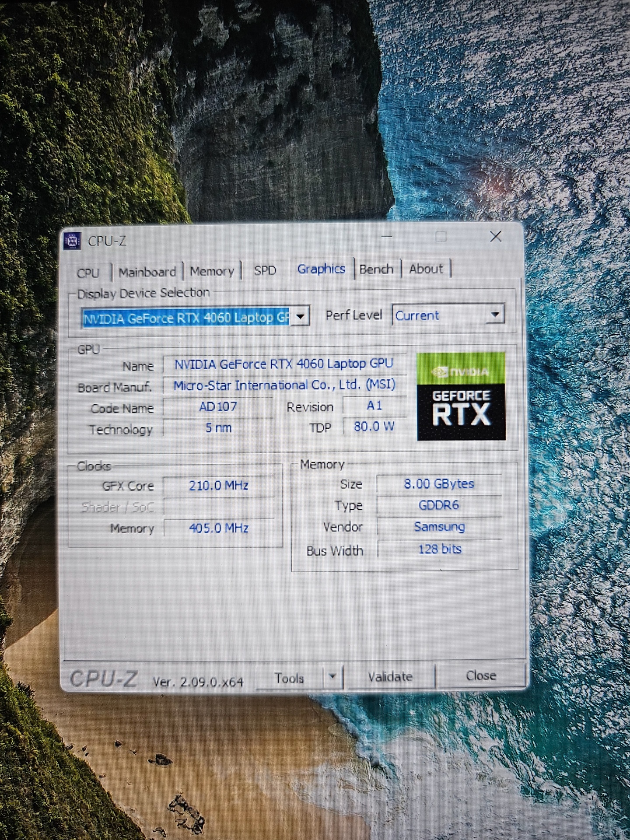Switch to the CPU tab
The height and width of the screenshot is (840, 630).
click(88, 273)
